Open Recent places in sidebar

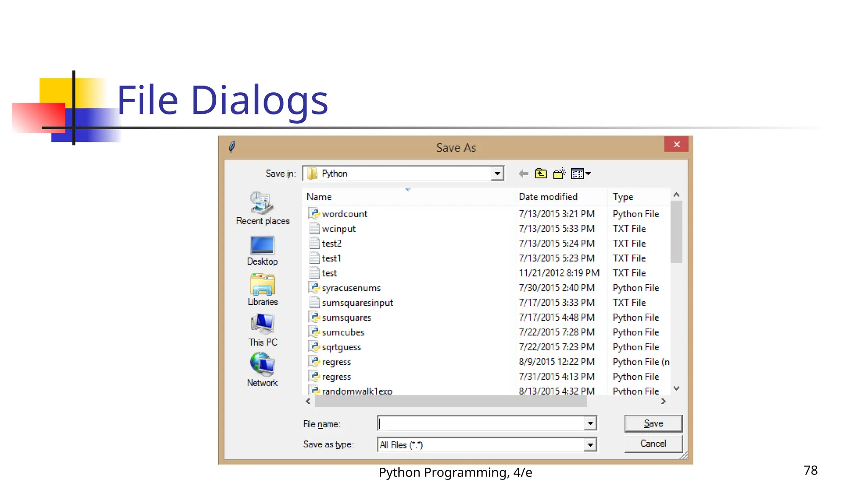[263, 208]
